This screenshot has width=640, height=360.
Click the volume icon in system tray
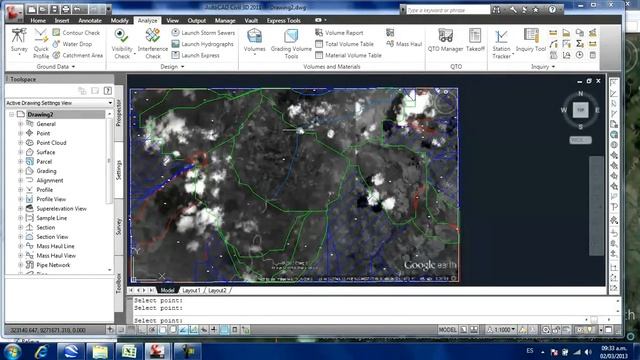click(588, 352)
